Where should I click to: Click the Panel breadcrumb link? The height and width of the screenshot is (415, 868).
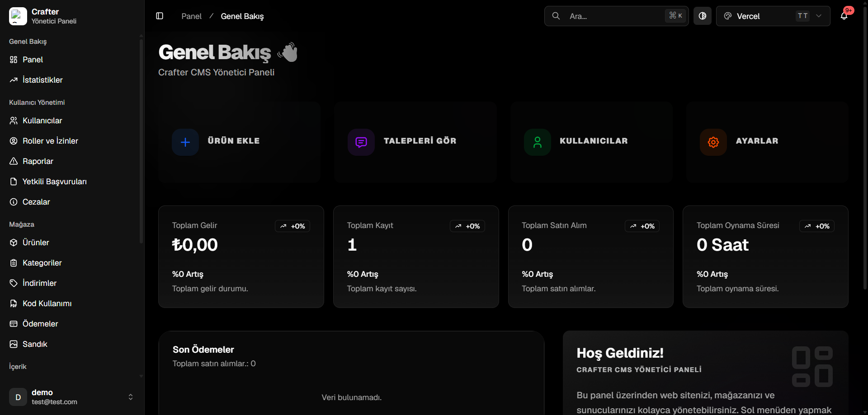(x=192, y=16)
